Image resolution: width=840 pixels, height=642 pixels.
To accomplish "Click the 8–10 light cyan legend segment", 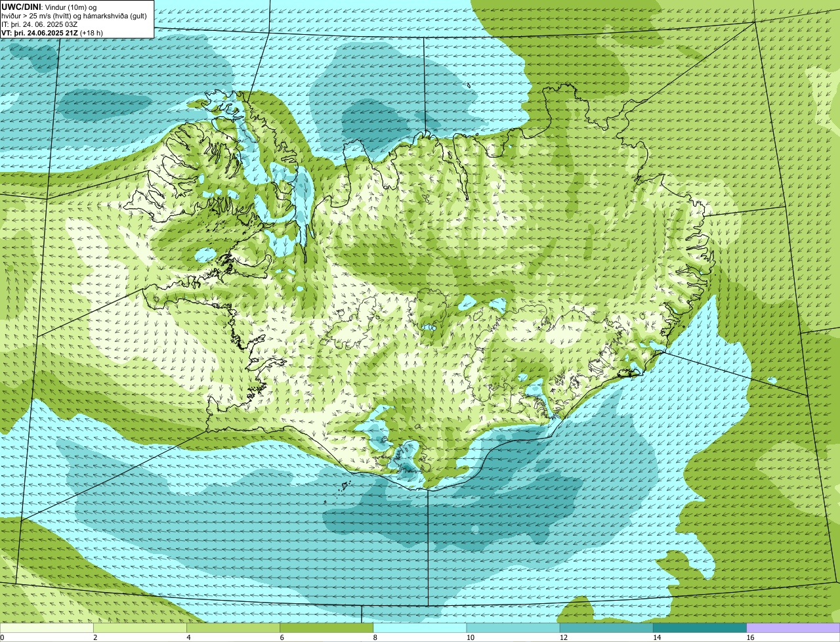I will pos(420,628).
